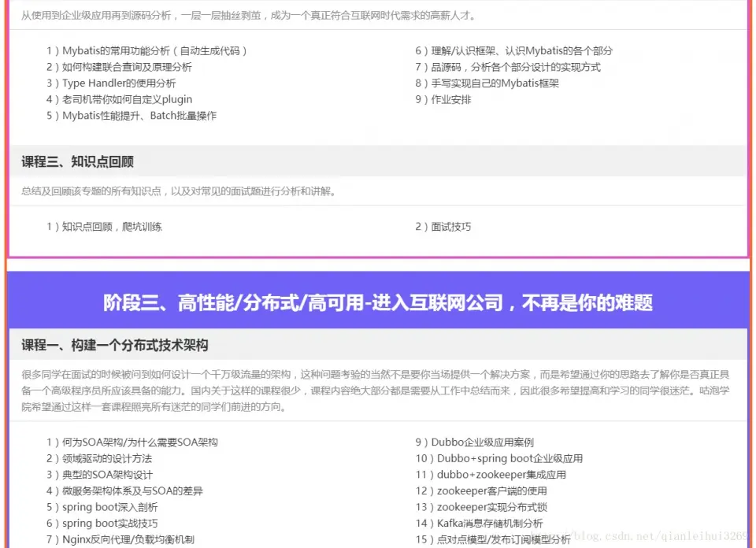Click '2）领域驱动的设计方法' item
The width and height of the screenshot is (756, 548).
[99, 458]
